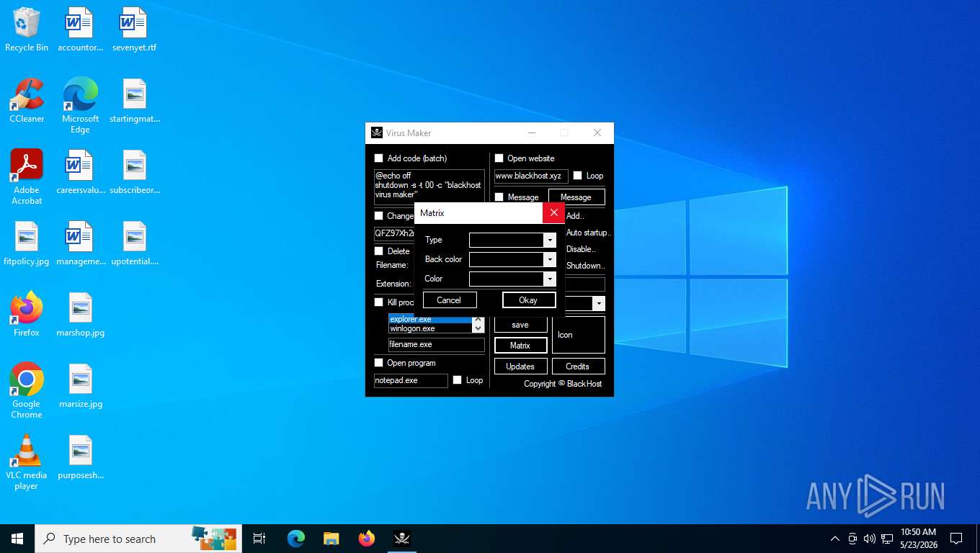This screenshot has height=553, width=980.
Task: Open Firefox desktop shortcut
Action: pyautogui.click(x=27, y=315)
